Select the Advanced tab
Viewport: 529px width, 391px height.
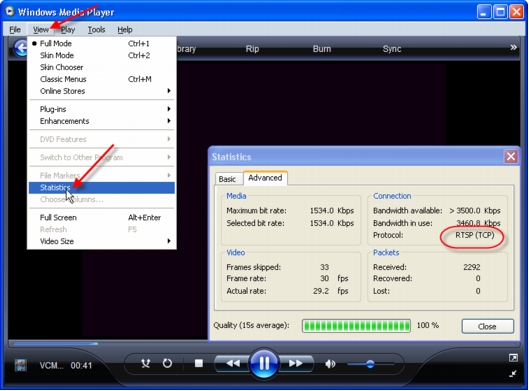[265, 178]
